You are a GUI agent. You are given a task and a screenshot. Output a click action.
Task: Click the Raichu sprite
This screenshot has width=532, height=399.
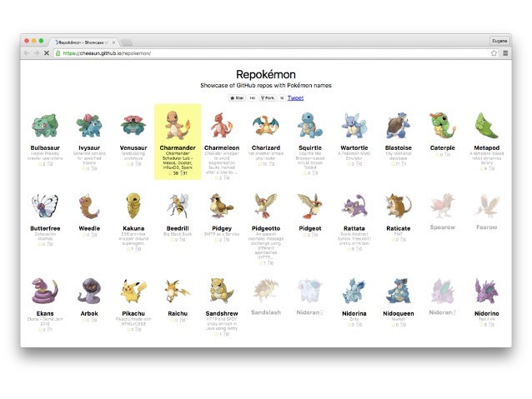178,291
